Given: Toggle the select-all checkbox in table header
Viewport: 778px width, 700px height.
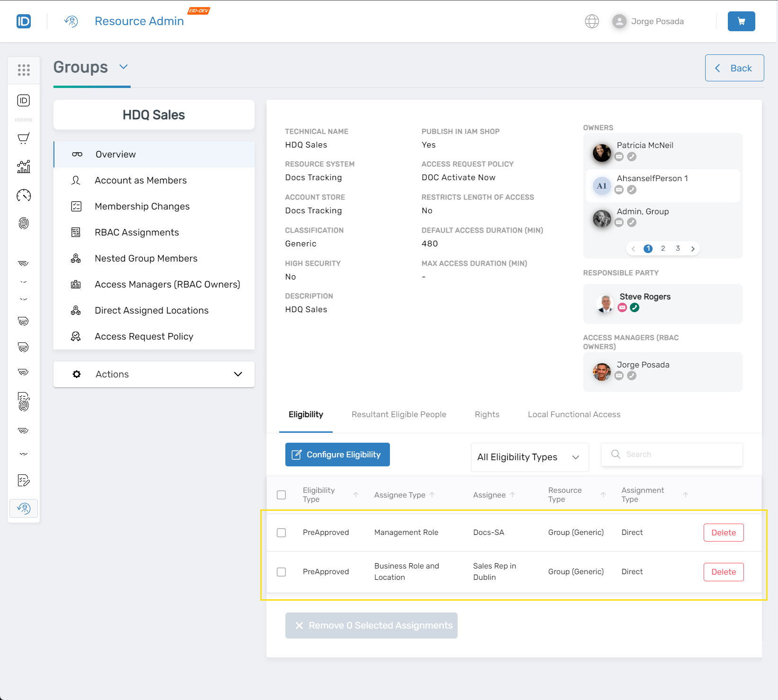Looking at the screenshot, I should tap(282, 495).
